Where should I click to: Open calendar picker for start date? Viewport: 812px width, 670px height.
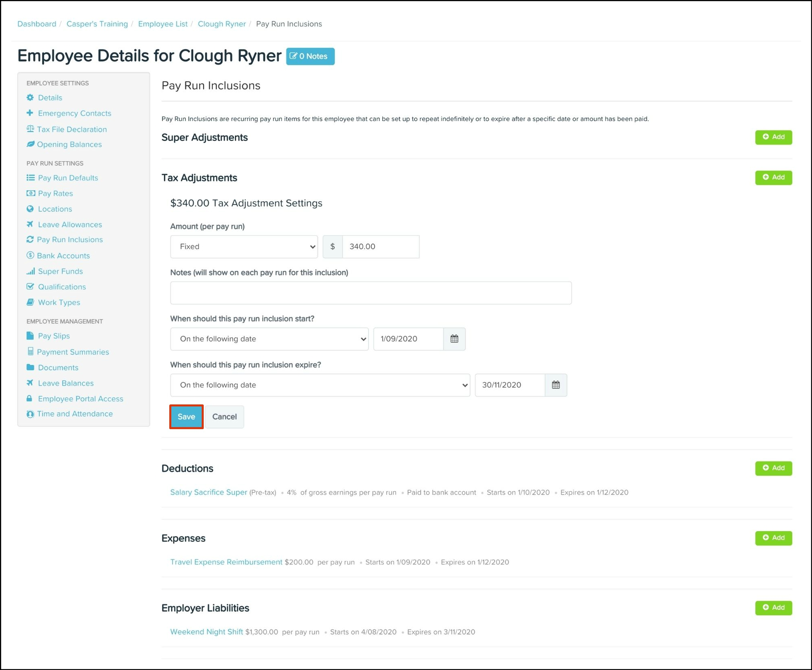pyautogui.click(x=454, y=339)
